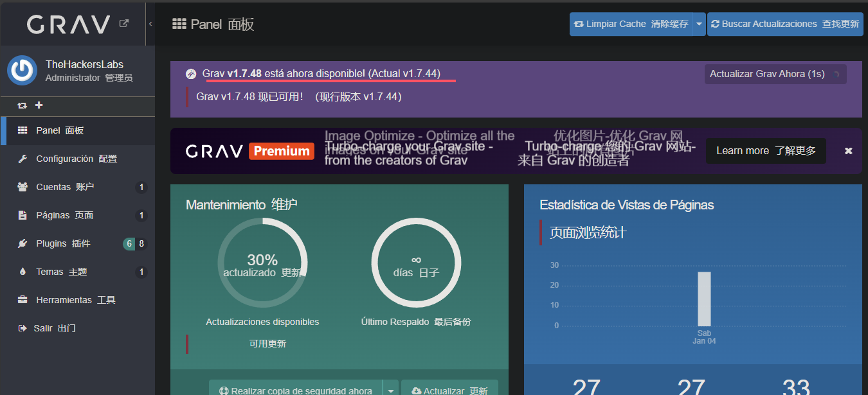Click Learn more on Grav Premium banner
868x395 pixels.
point(766,151)
